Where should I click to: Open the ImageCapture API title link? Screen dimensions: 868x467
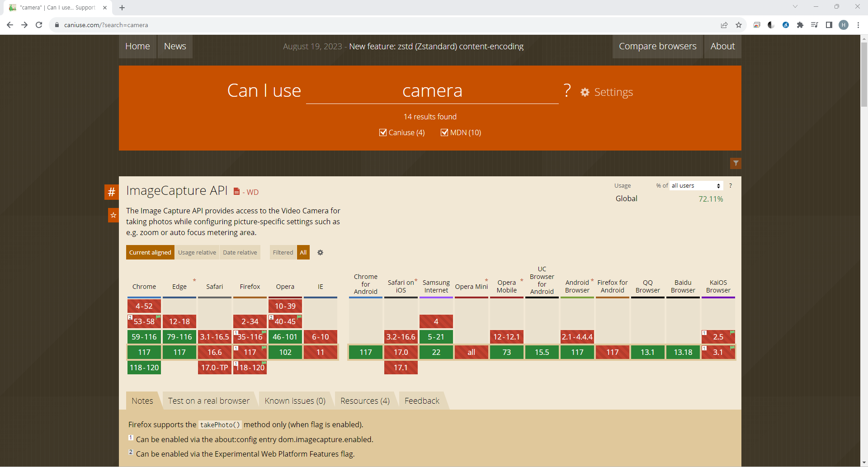tap(177, 191)
